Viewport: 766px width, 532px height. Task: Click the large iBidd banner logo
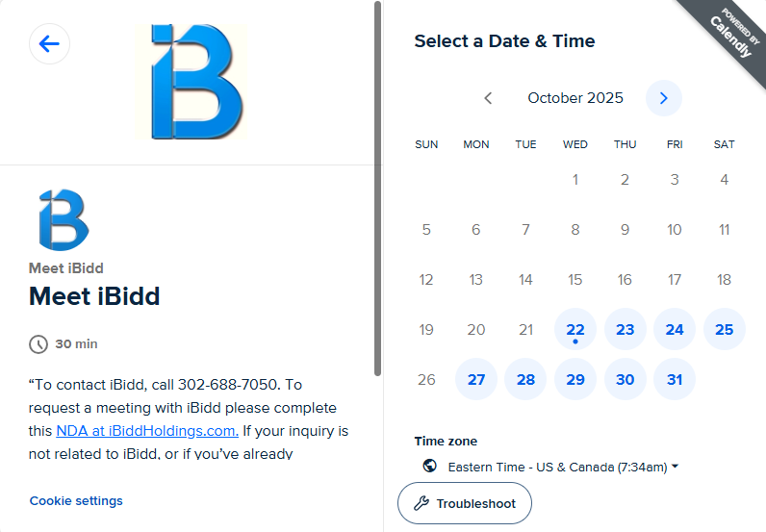tap(197, 83)
